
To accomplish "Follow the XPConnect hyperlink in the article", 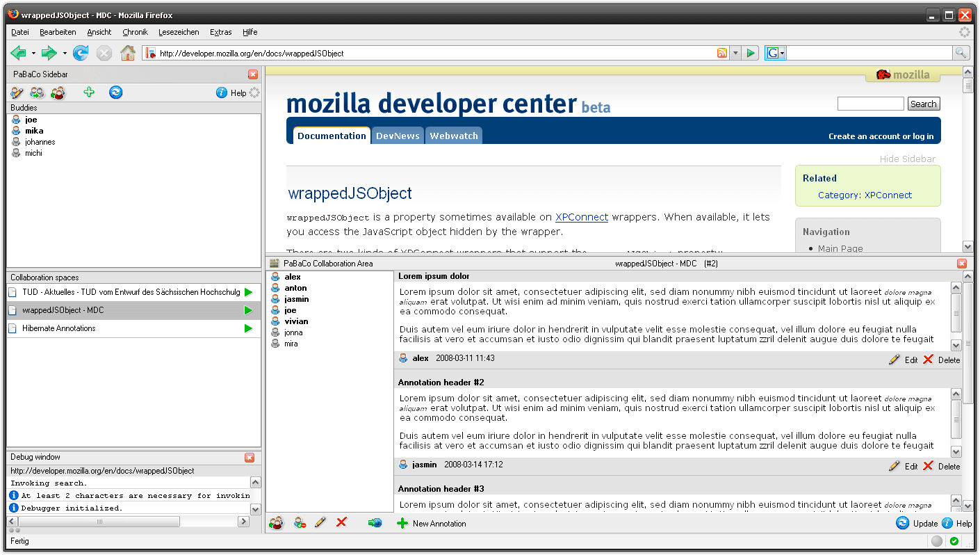I will coord(581,217).
